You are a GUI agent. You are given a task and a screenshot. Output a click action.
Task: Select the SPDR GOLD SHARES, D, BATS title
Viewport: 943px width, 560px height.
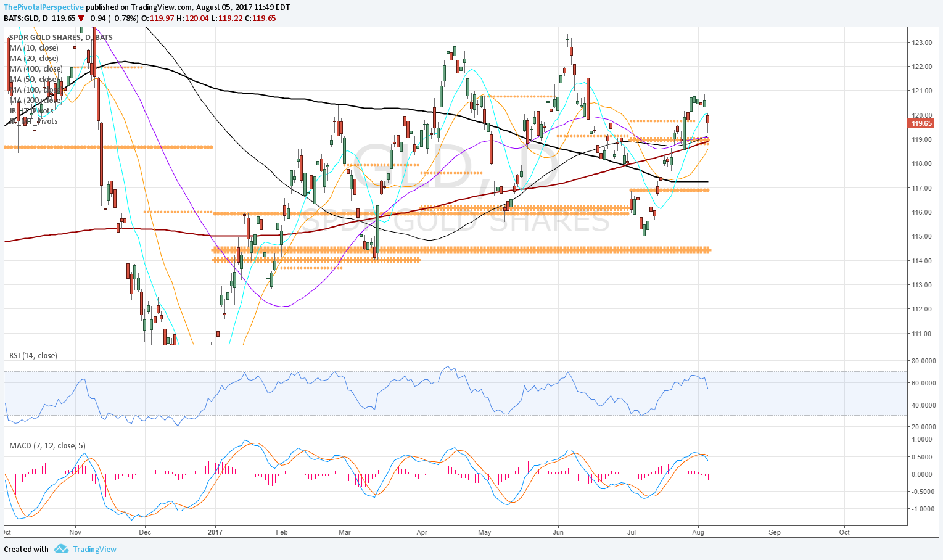(x=61, y=38)
